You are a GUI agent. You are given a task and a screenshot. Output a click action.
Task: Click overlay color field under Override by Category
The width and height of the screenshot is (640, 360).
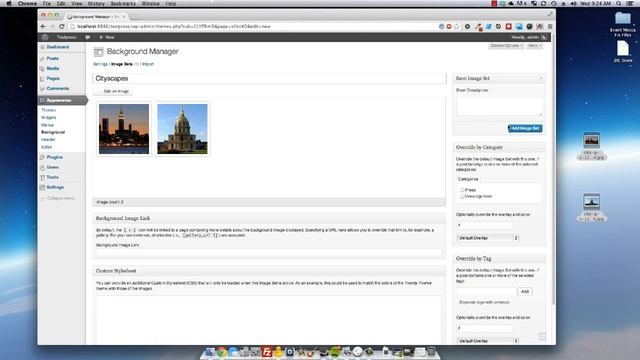[x=484, y=225]
